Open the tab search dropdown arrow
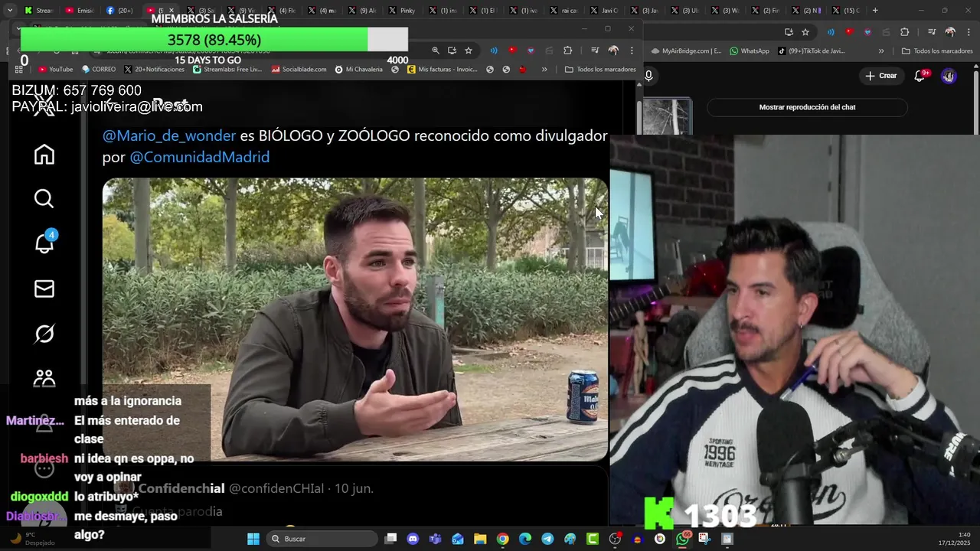This screenshot has width=980, height=551. 9,10
